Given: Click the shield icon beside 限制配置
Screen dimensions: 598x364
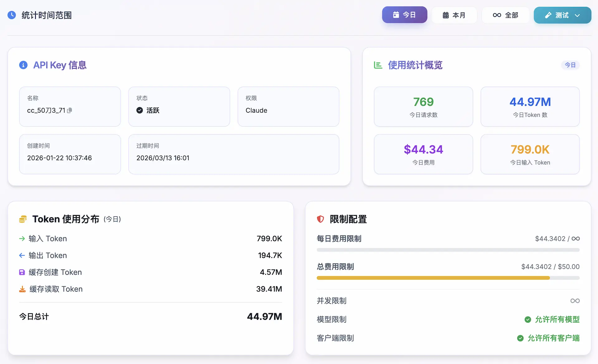Looking at the screenshot, I should pos(320,219).
